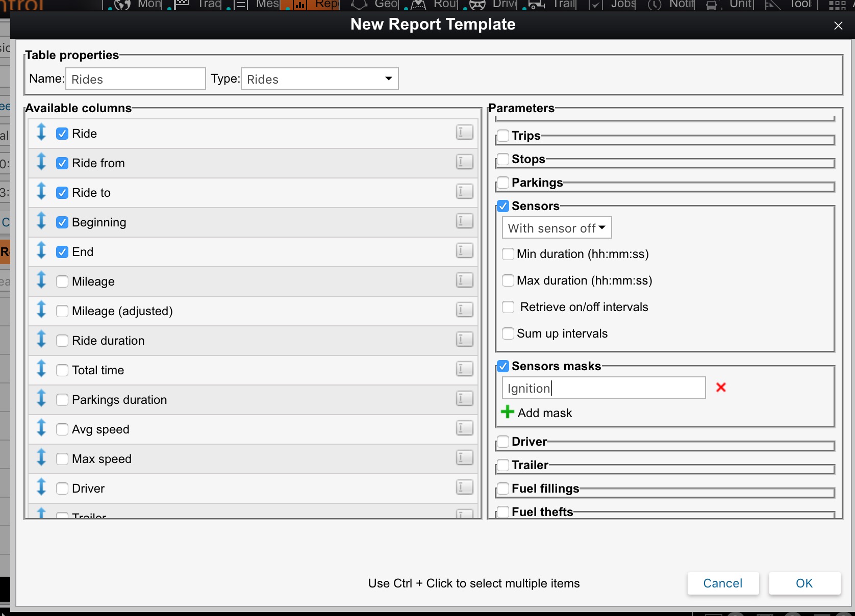Enable the Mileage column checkbox
Viewport: 855px width, 616px height.
coord(62,281)
